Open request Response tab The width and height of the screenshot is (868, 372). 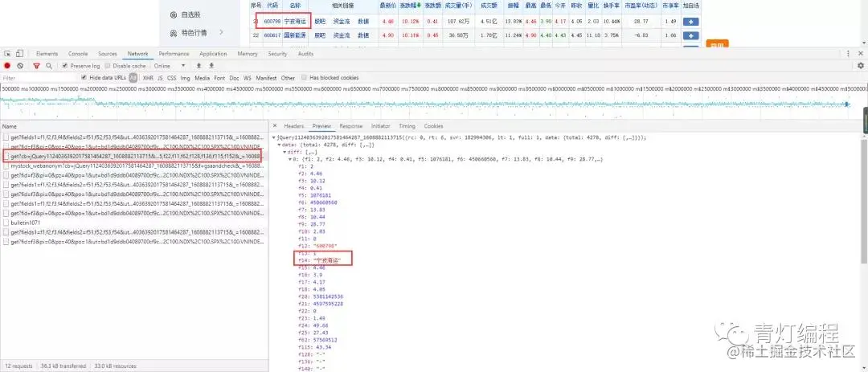coord(351,126)
